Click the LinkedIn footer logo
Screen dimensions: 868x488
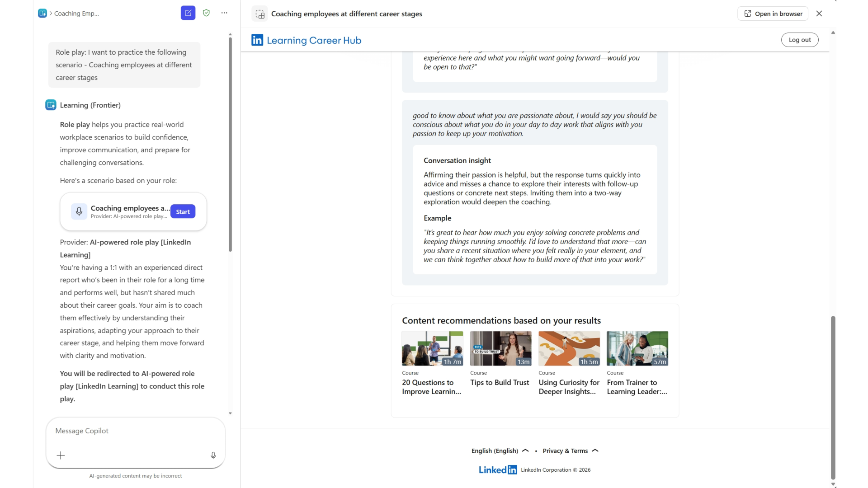tap(498, 470)
